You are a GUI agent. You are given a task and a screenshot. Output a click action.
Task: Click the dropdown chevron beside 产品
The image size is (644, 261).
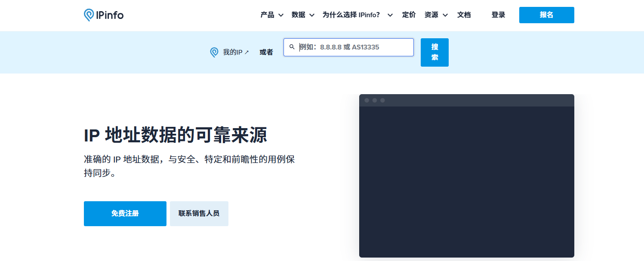281,15
